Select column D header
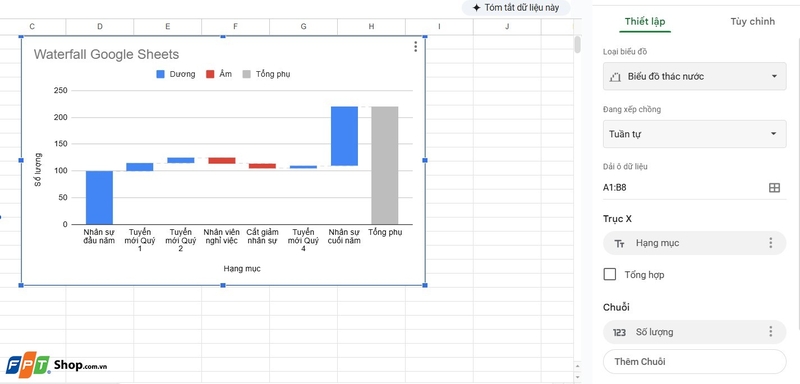Image resolution: width=800 pixels, height=384 pixels. (x=99, y=27)
